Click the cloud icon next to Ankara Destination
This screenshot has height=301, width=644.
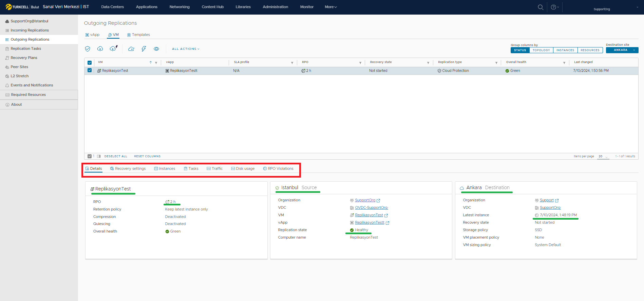[462, 188]
